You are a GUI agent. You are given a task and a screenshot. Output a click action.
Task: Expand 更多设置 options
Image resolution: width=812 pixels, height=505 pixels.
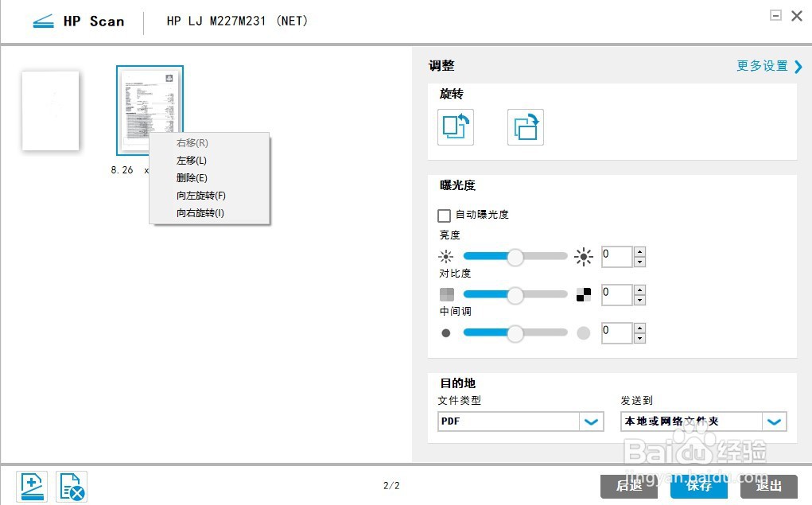pyautogui.click(x=763, y=67)
